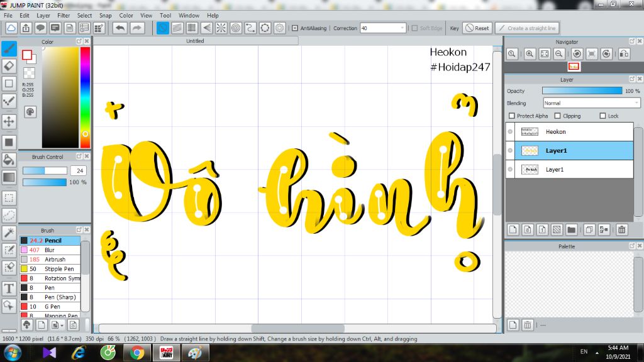Select the Text tool
Image resolution: width=644 pixels, height=362 pixels.
coord(9,288)
